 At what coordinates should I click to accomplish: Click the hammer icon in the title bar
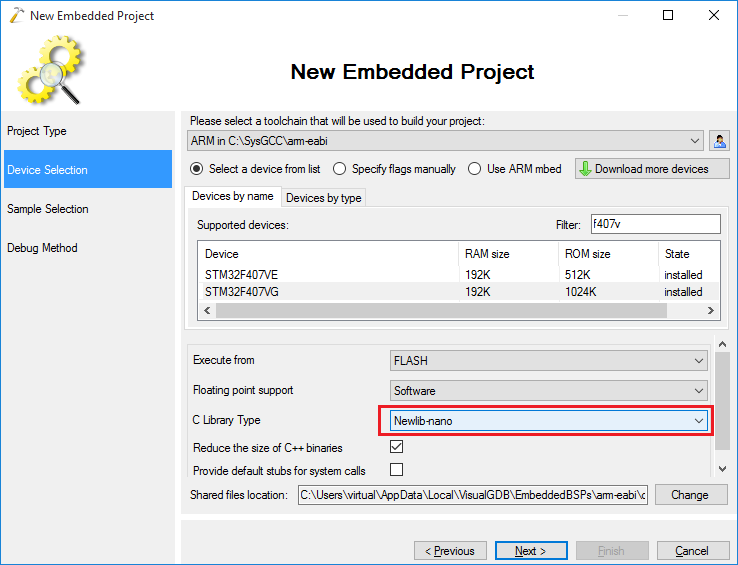click(16, 15)
